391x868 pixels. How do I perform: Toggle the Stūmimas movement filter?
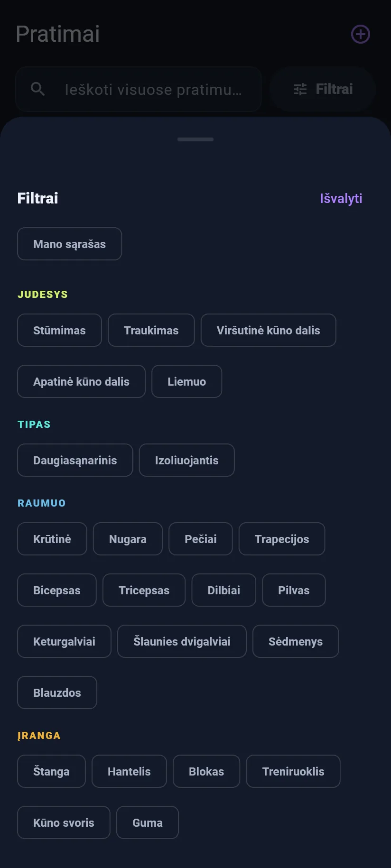[x=60, y=330]
